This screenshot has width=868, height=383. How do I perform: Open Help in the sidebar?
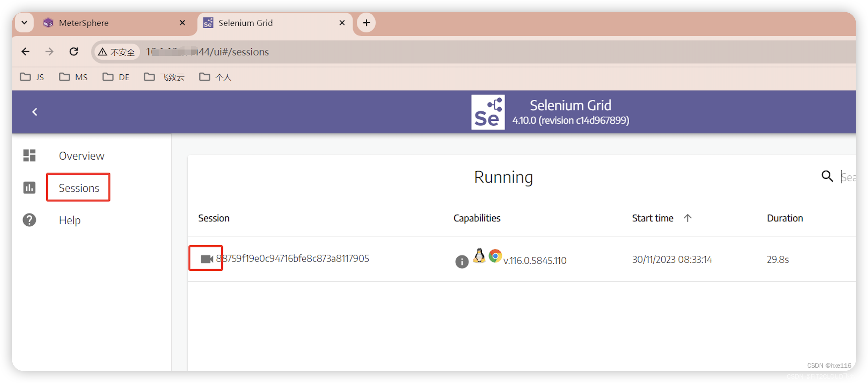pyautogui.click(x=69, y=220)
